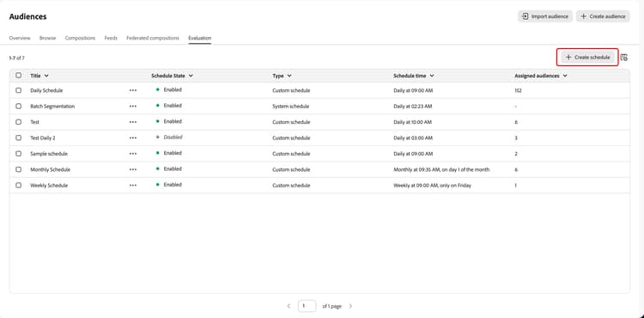Select the Weekly Schedule row checkbox
The image size is (644, 318).
[x=19, y=186]
